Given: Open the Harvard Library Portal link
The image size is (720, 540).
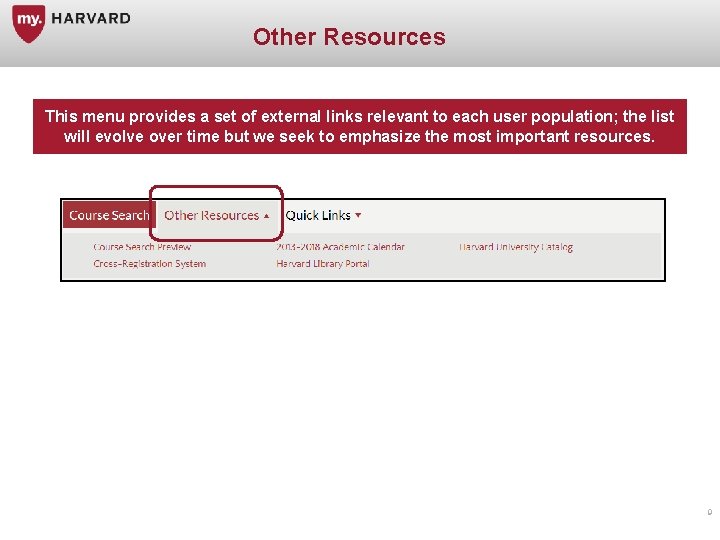Looking at the screenshot, I should pyautogui.click(x=323, y=264).
